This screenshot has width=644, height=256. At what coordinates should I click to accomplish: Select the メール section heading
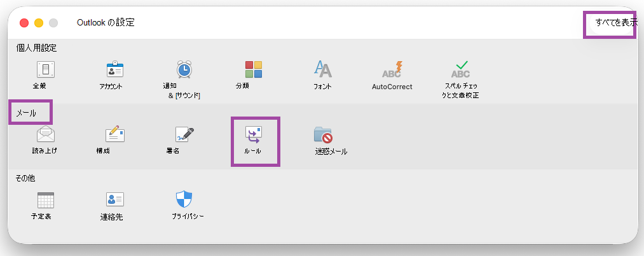[x=26, y=113]
